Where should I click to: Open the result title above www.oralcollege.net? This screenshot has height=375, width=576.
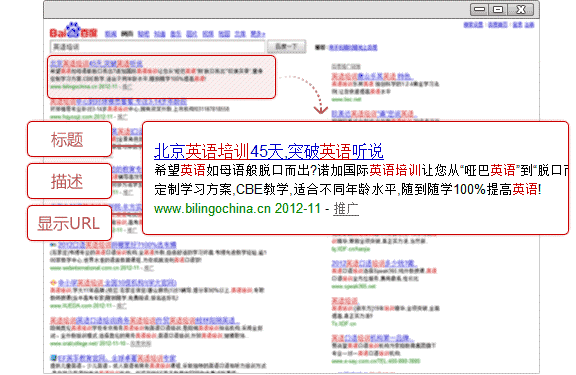(145, 321)
